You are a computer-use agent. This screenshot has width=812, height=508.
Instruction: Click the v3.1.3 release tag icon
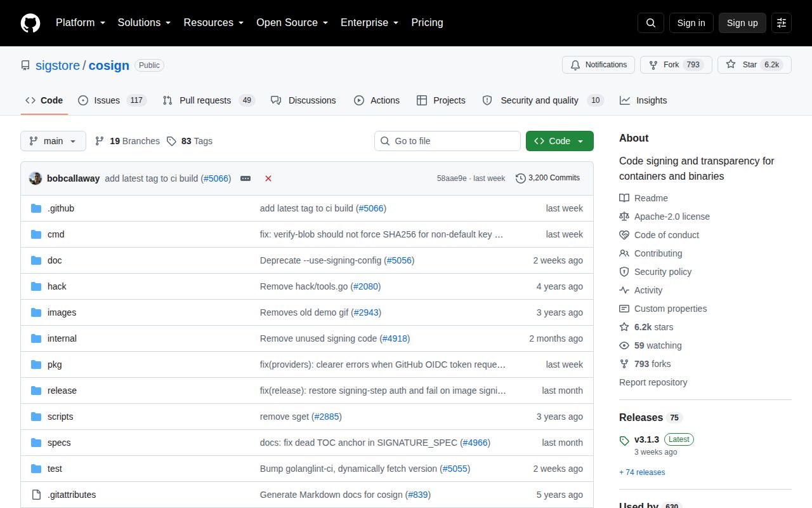click(624, 440)
